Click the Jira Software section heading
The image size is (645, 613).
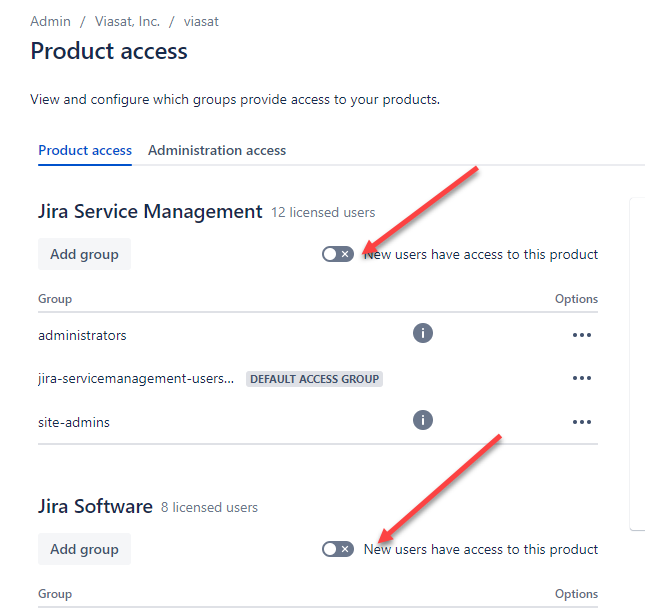[95, 507]
